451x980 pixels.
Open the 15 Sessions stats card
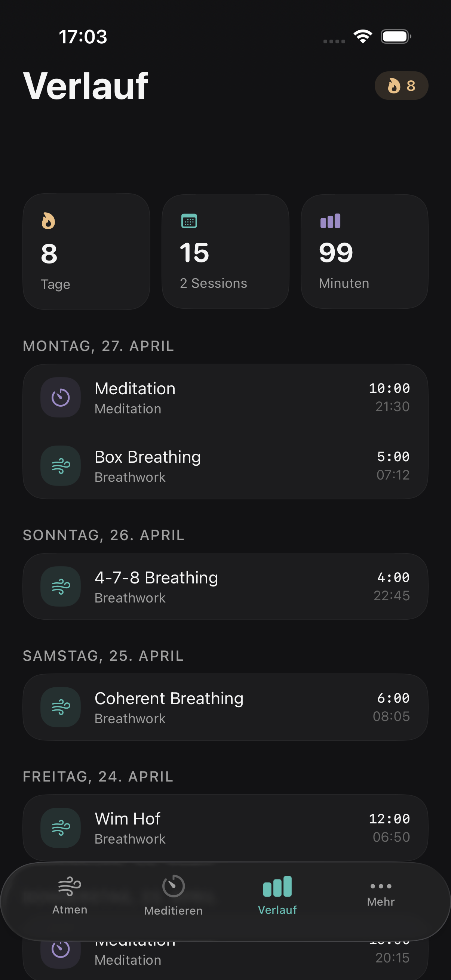225,252
